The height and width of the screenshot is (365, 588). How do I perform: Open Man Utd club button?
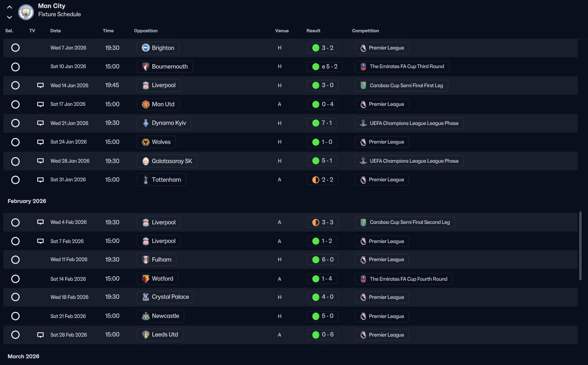point(158,104)
